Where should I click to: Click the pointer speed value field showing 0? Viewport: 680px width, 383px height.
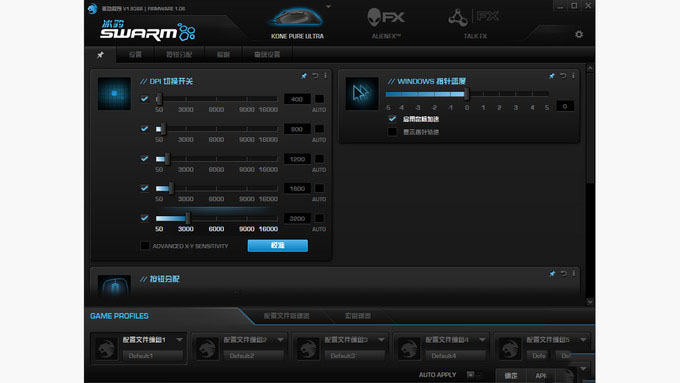tap(565, 106)
